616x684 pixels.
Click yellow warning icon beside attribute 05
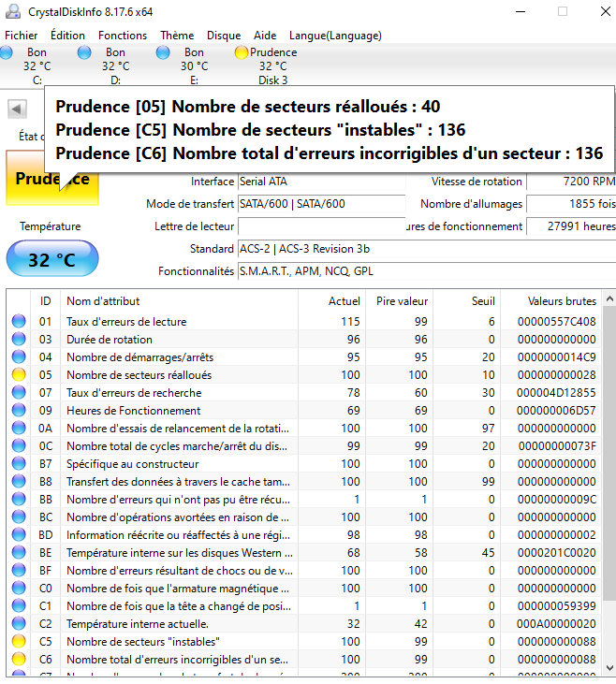point(19,375)
